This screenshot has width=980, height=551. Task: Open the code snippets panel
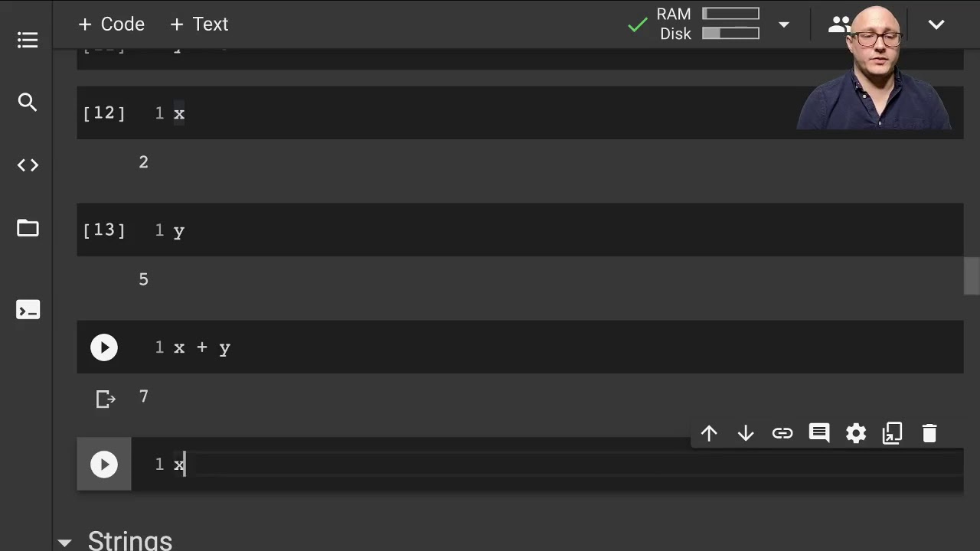28,165
